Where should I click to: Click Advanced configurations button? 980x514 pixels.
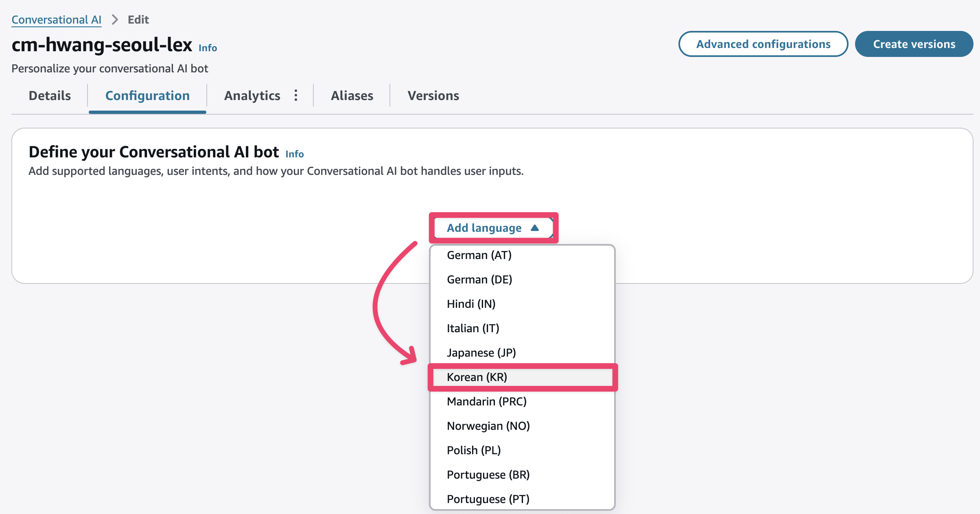click(x=763, y=44)
